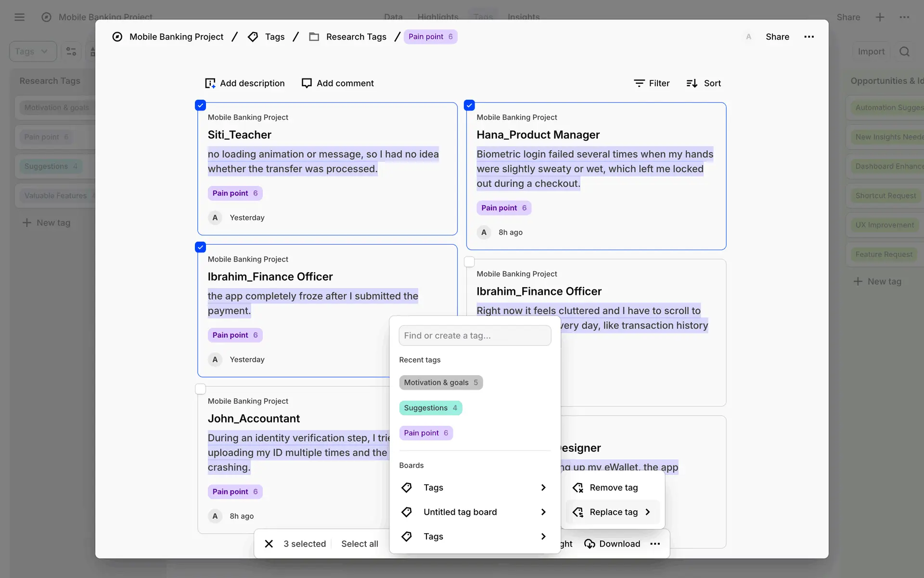Open the Filter options
The width and height of the screenshot is (924, 578).
[x=652, y=83]
